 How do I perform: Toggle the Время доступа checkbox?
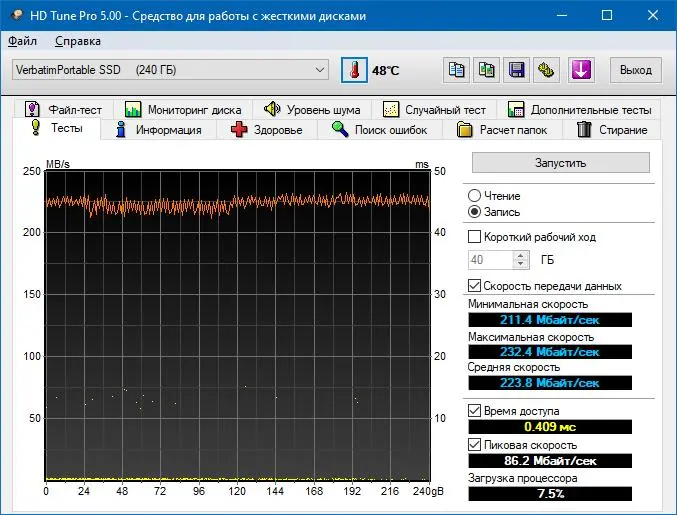(475, 411)
